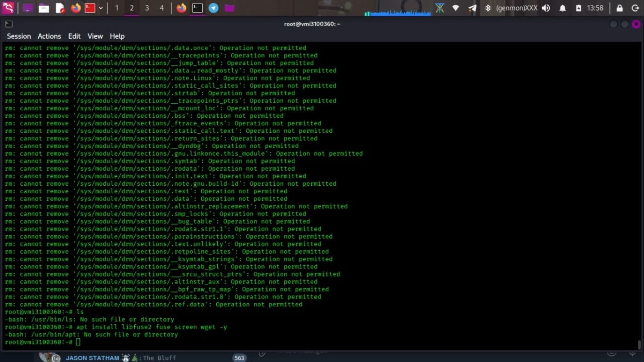Switch to workspace 4
This screenshot has width=644, height=362.
click(162, 8)
